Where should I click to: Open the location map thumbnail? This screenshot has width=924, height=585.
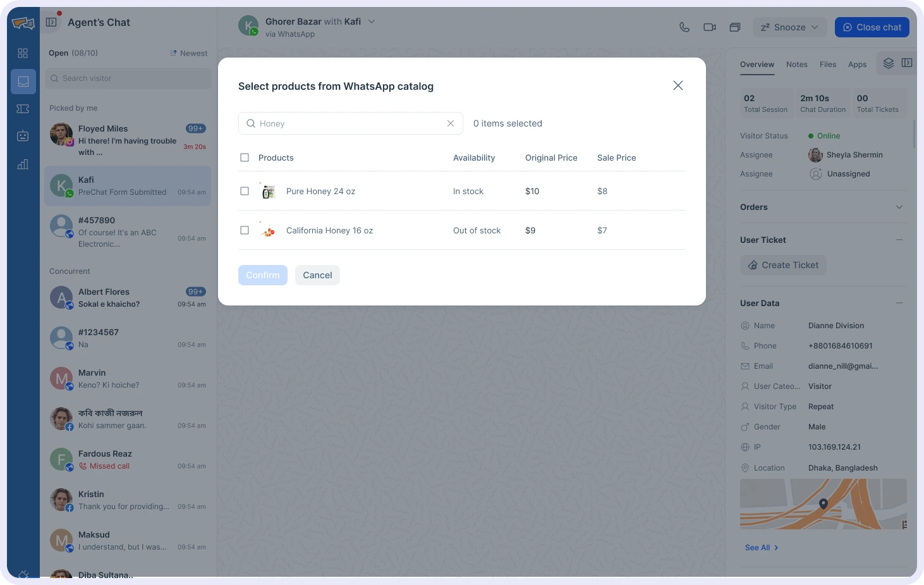pos(823,504)
